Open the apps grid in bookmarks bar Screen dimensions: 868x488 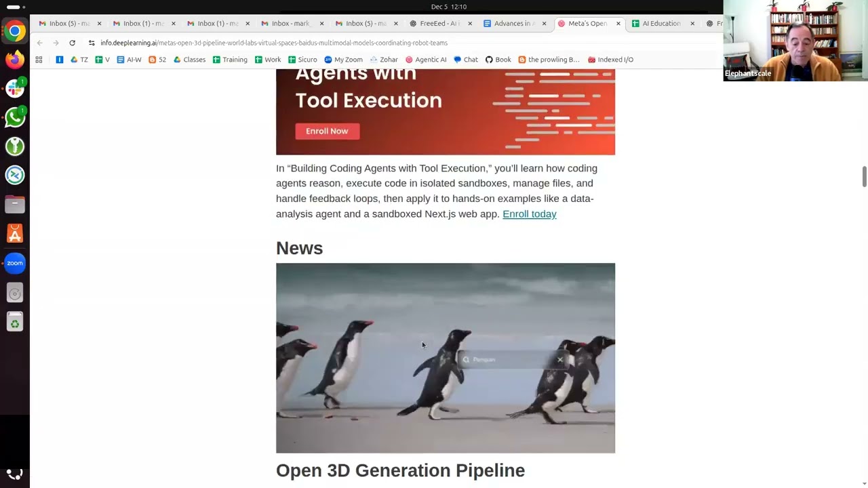[x=39, y=60]
